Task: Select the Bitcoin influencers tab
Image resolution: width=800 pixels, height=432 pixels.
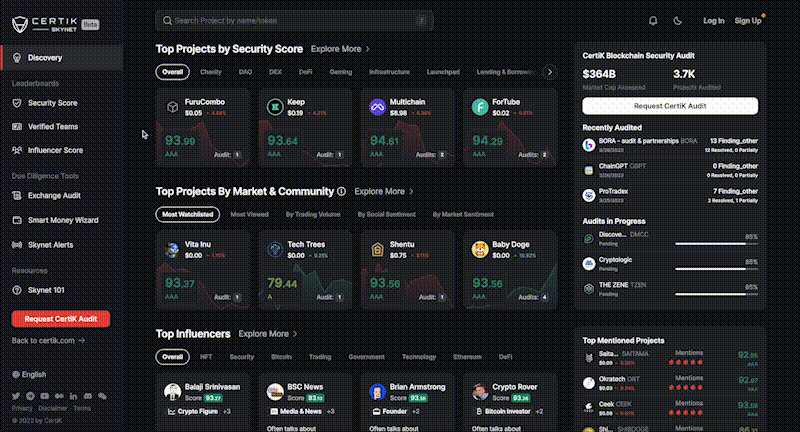Action: tap(282, 357)
